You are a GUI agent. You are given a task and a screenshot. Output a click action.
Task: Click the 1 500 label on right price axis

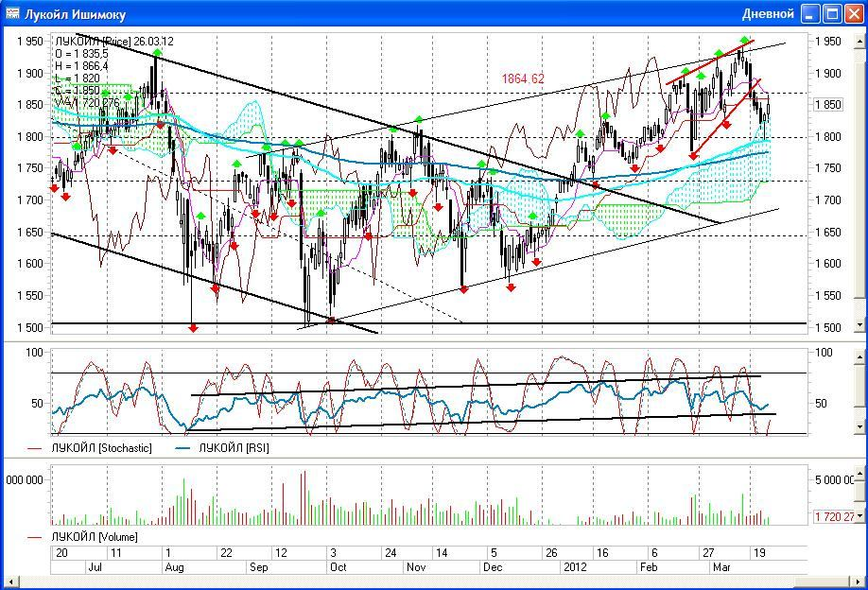827,327
